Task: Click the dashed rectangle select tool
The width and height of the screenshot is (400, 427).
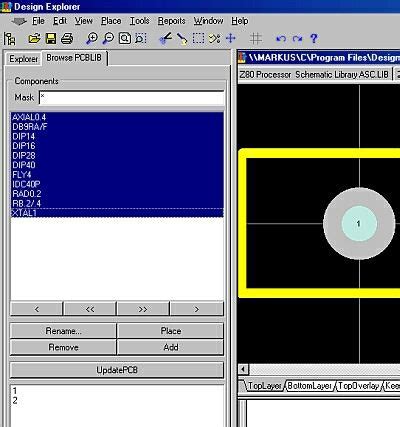Action: (x=198, y=38)
